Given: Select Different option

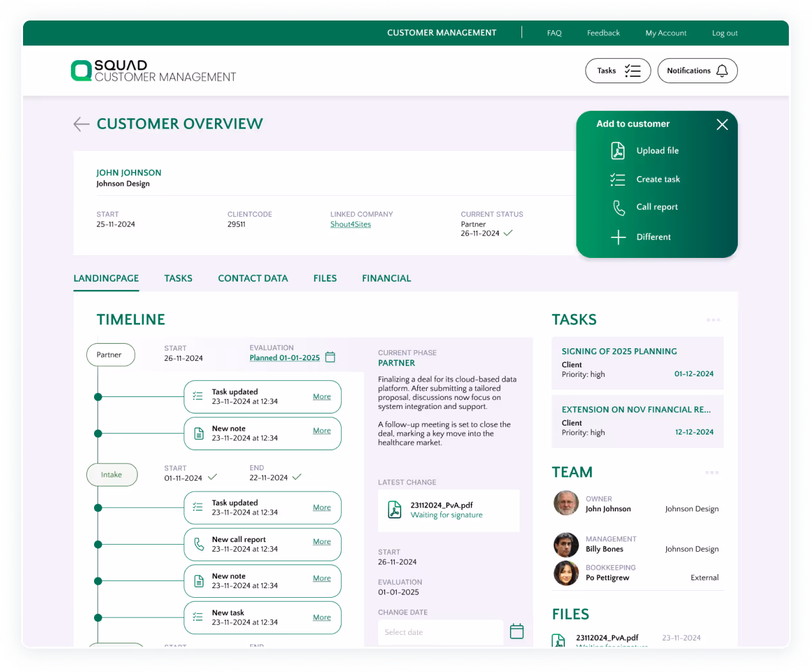Looking at the screenshot, I should [653, 237].
